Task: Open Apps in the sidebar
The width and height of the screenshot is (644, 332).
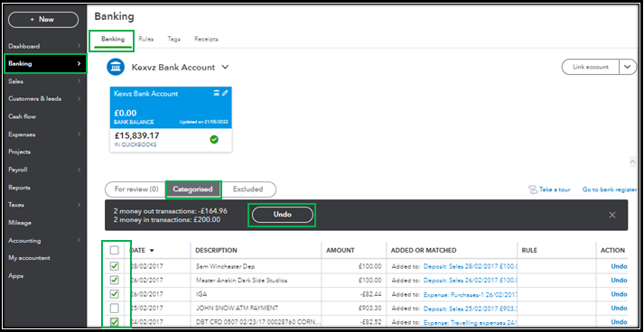Action: point(15,276)
